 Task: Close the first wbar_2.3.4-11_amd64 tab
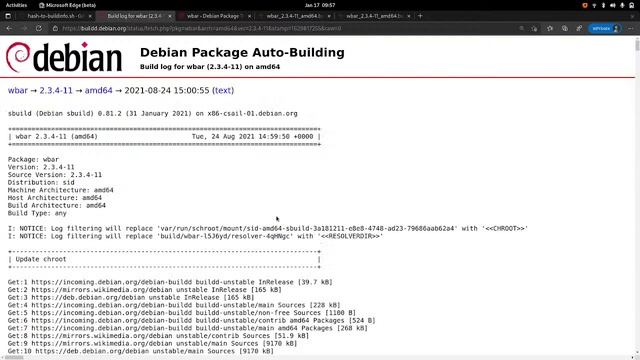point(329,16)
